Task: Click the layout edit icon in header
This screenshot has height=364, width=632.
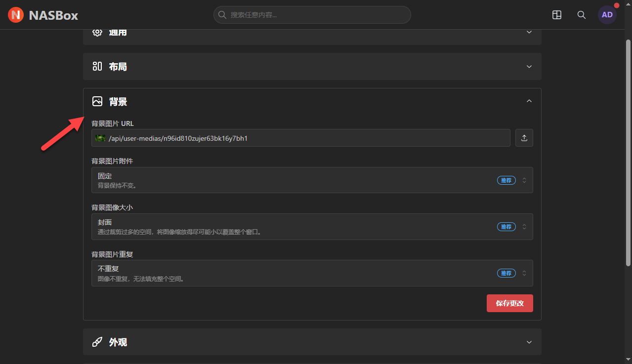Action: (557, 15)
